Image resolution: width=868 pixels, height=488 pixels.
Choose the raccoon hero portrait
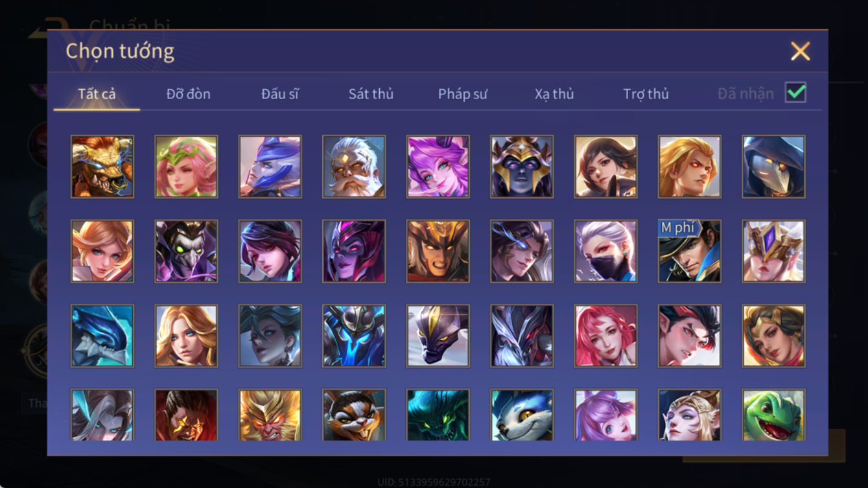[x=354, y=415]
